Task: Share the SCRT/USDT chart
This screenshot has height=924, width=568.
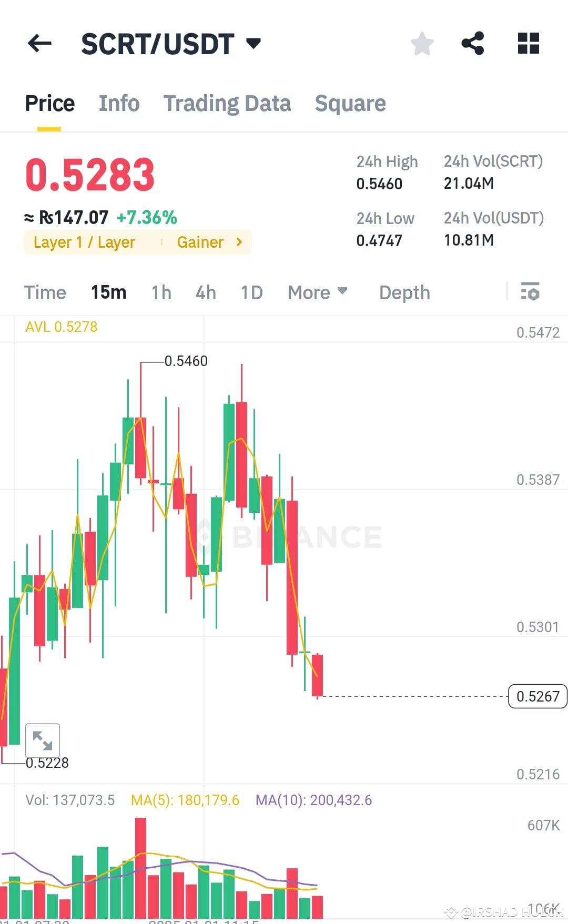Action: coord(472,43)
